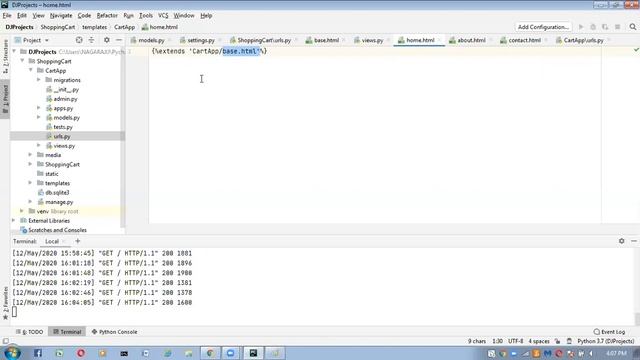Screen dimensions: 640x360
Task: Open the Structure side tool window
Action: pyautogui.click(x=5, y=56)
